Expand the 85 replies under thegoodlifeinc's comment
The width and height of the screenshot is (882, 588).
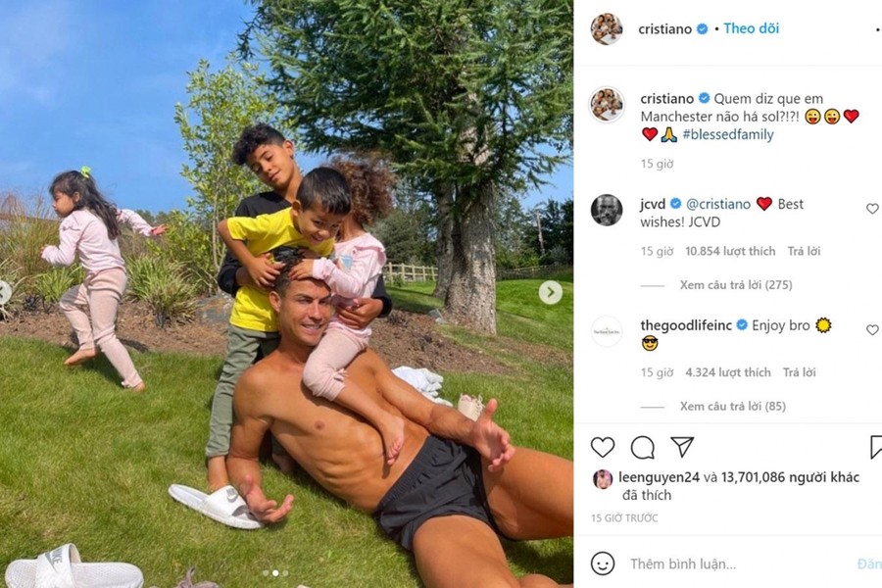732,407
